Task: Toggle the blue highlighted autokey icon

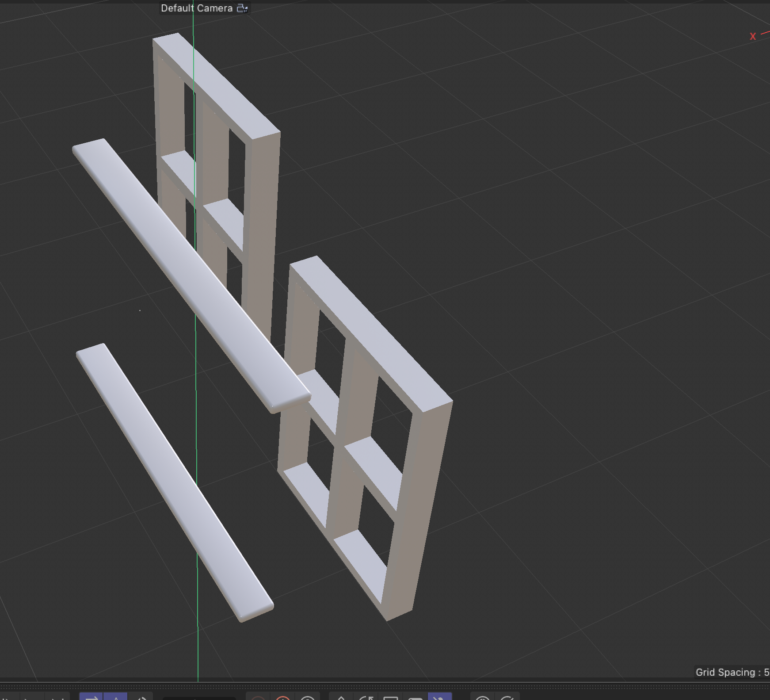Action: coord(116,698)
